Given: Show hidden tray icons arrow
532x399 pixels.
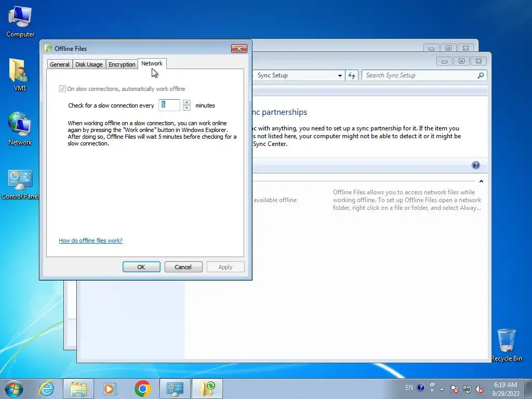Looking at the screenshot, I should (x=442, y=389).
